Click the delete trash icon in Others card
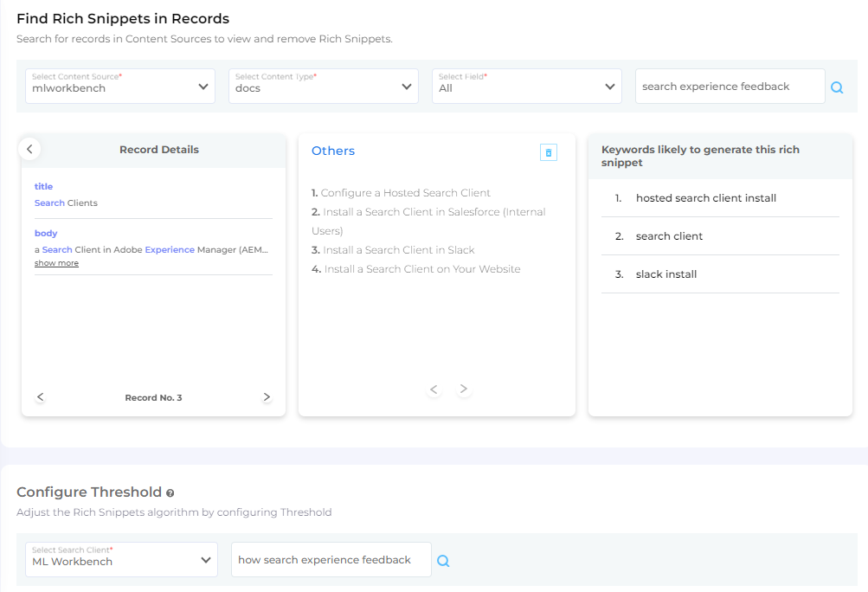 548,152
